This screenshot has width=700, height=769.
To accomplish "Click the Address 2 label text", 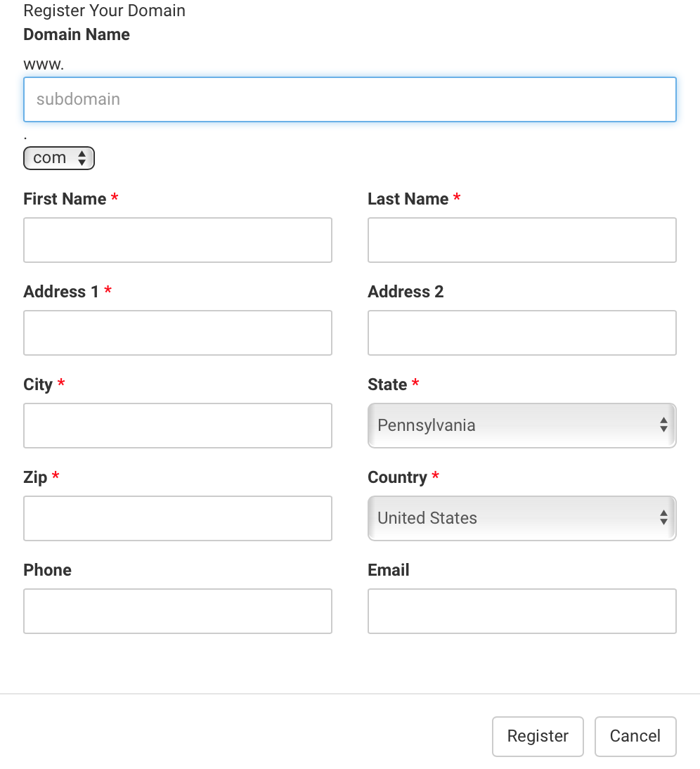I will pyautogui.click(x=406, y=291).
